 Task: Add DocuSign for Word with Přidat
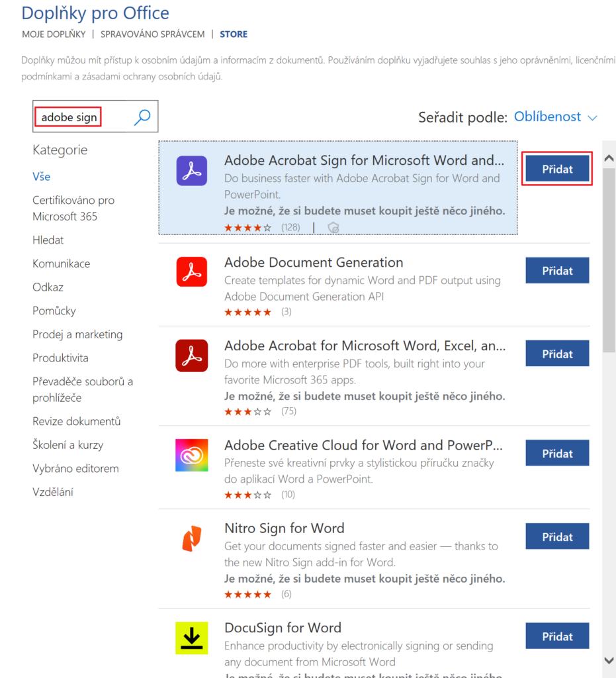[557, 636]
